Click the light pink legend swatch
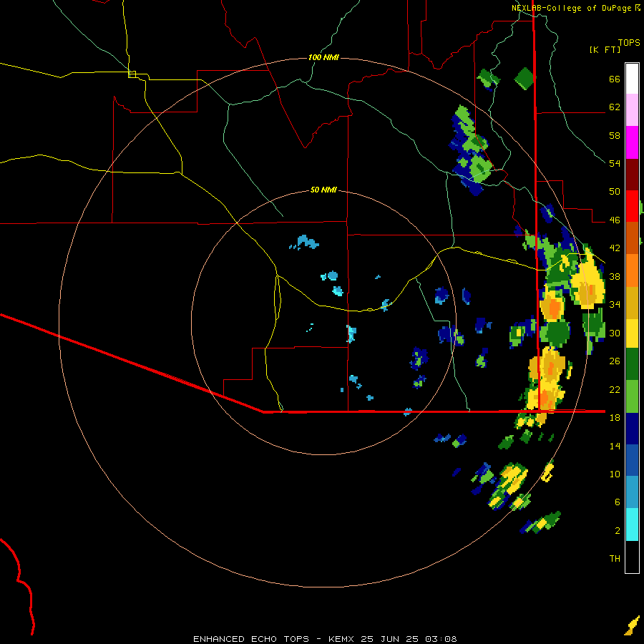 click(x=632, y=110)
